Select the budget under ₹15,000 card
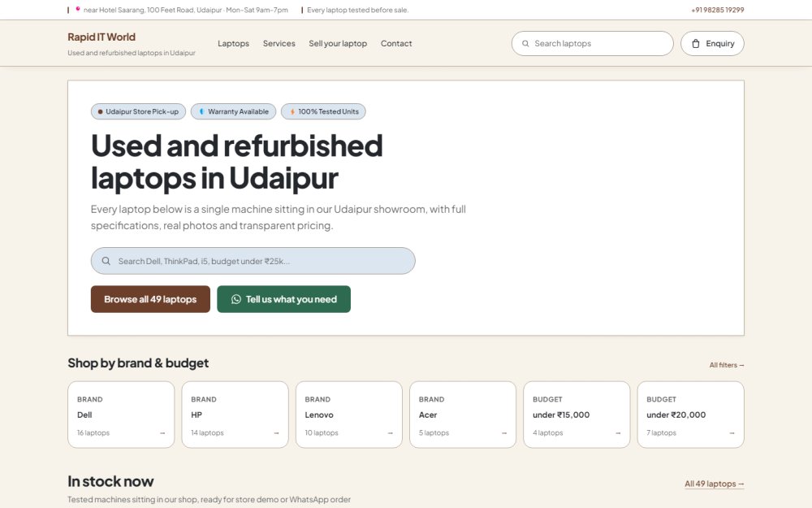Screen dimensions: 812x508 coord(577,415)
